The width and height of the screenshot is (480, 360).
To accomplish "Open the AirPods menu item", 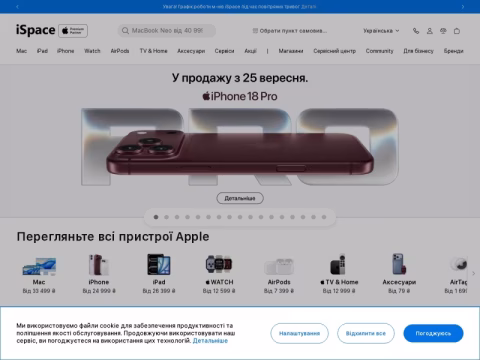I will [x=120, y=51].
